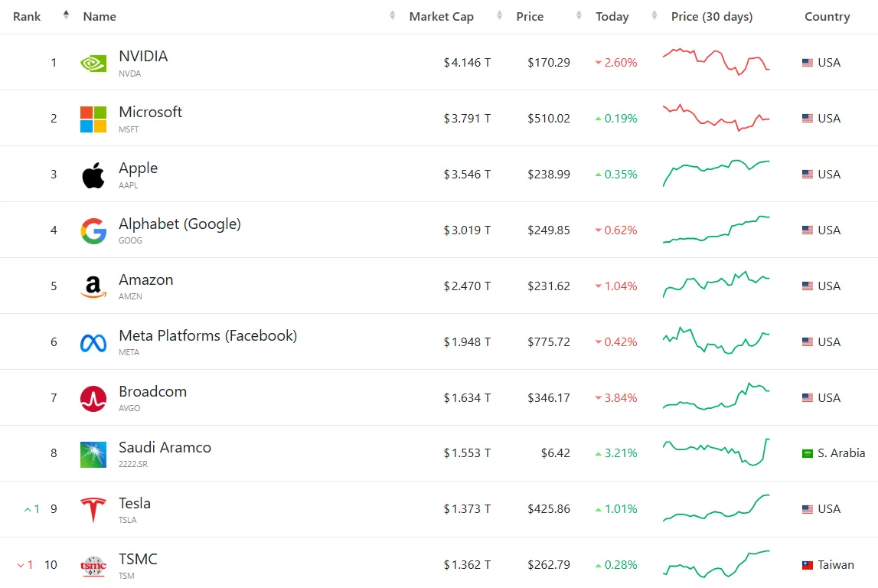
Task: Click Broadcom's red down arrow for today
Action: 598,398
